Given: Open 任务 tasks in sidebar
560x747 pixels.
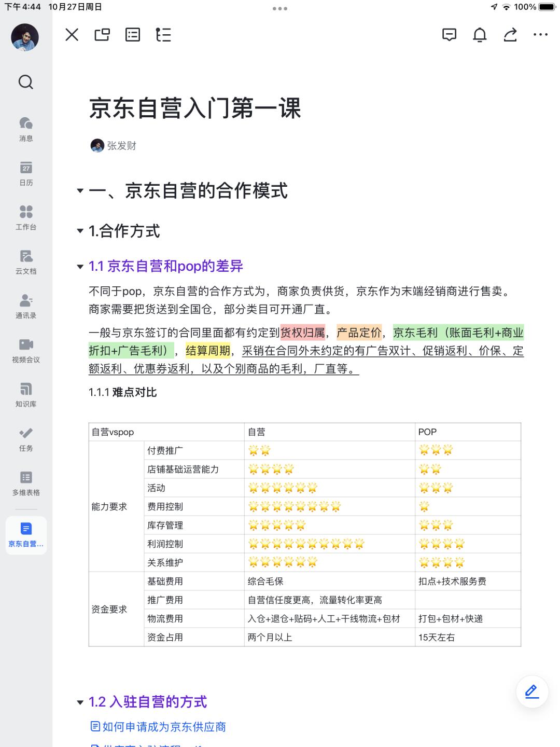Looking at the screenshot, I should (x=26, y=439).
